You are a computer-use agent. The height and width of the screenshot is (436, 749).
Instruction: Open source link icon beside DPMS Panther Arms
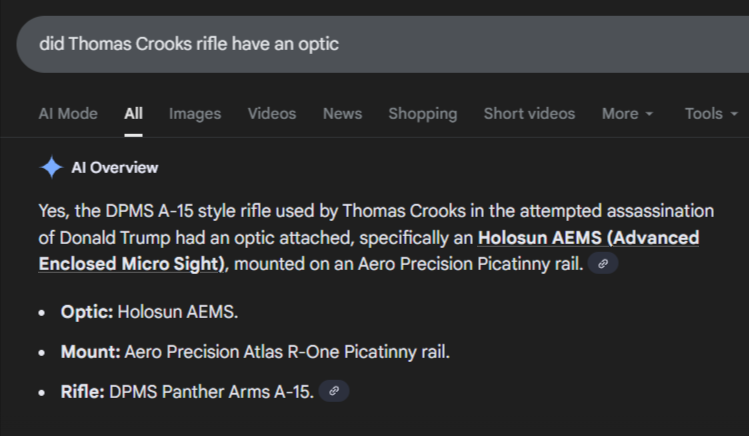(334, 391)
